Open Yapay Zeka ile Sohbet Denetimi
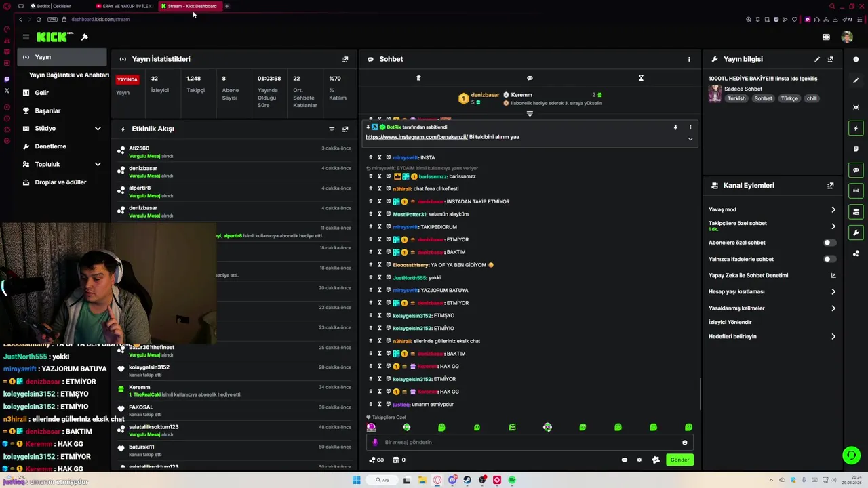Viewport: 868px width, 488px height. [772, 276]
